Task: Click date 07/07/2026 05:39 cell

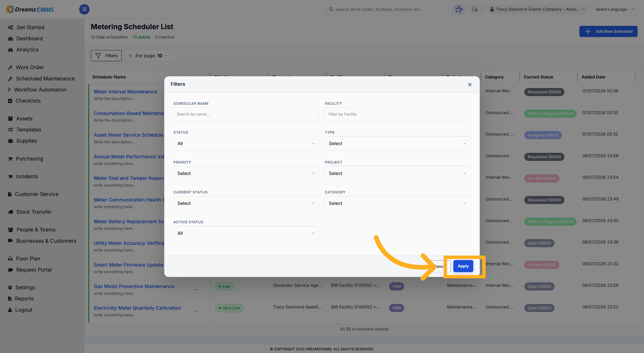Action: tap(600, 91)
